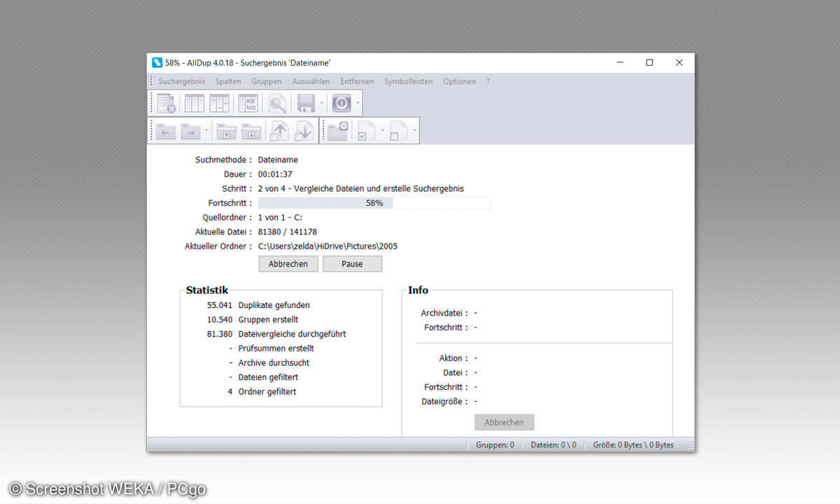Image resolution: width=840 pixels, height=504 pixels.
Task: Click the 'Prüfsummen erstellt' statistic row
Action: (x=271, y=349)
